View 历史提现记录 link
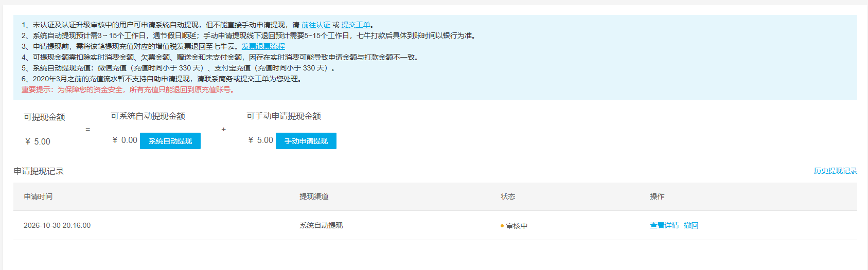868x270 pixels. pyautogui.click(x=836, y=171)
